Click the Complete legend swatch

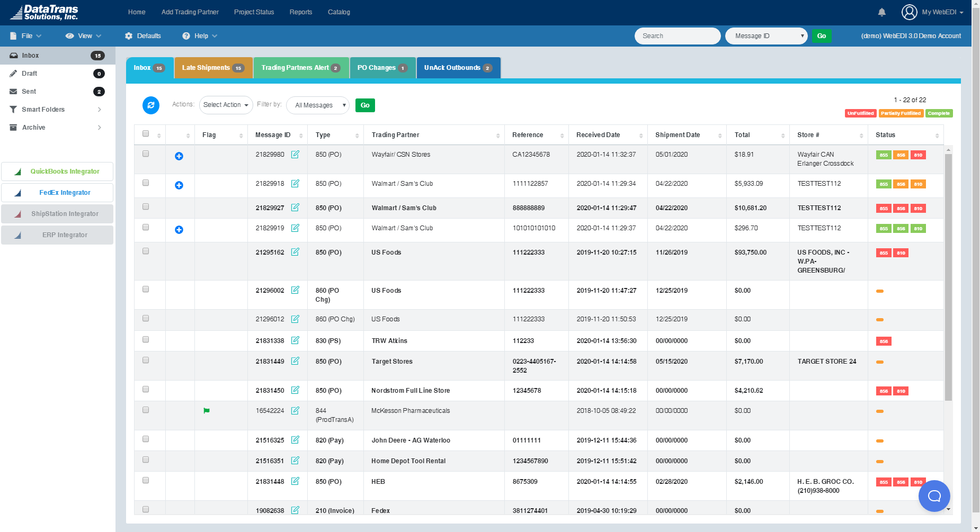939,113
